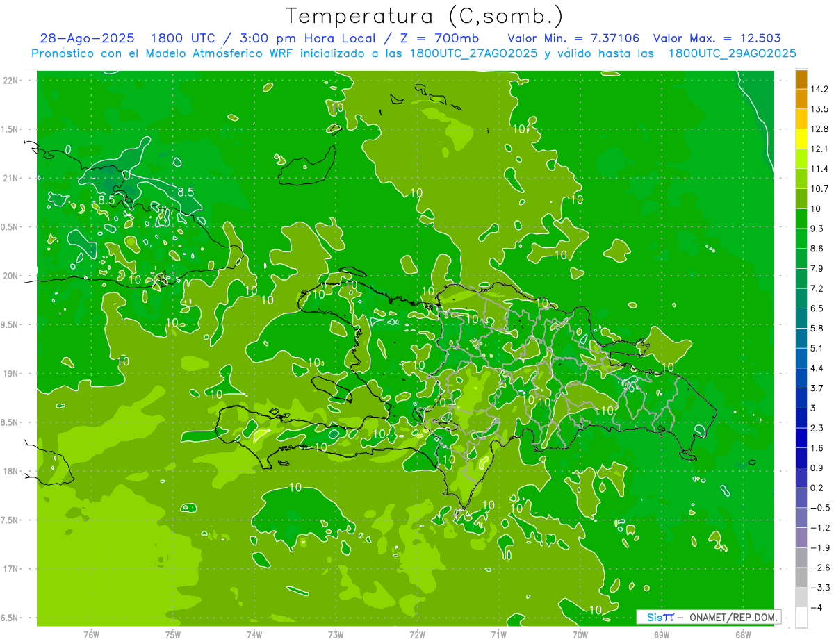Click latitude label '22N'
834x644 pixels.
[10, 80]
